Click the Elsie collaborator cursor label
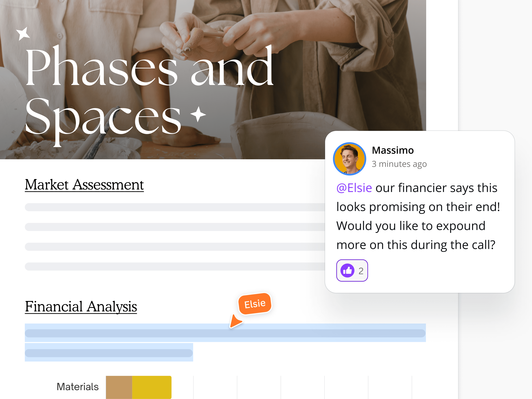Image resolution: width=532 pixels, height=399 pixels. [255, 303]
